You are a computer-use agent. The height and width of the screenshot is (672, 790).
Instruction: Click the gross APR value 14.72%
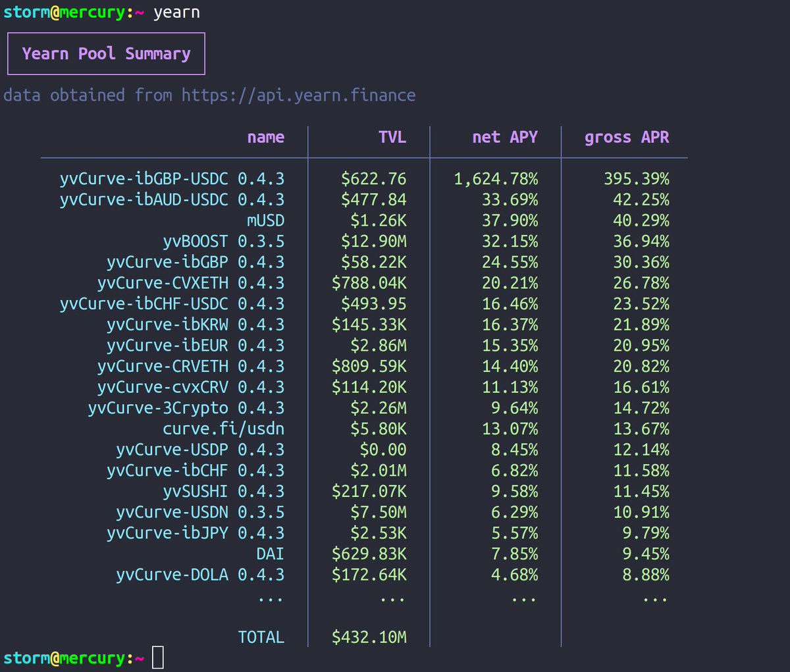coord(641,408)
